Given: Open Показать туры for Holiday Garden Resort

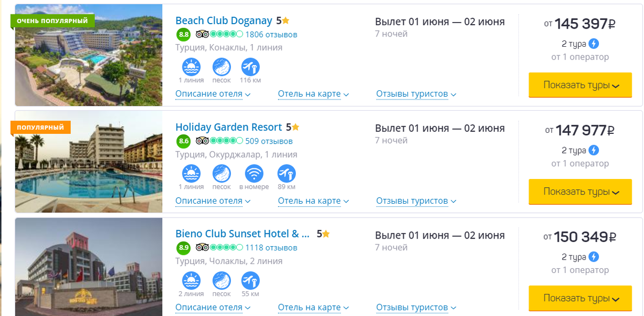Looking at the screenshot, I should pyautogui.click(x=580, y=191).
